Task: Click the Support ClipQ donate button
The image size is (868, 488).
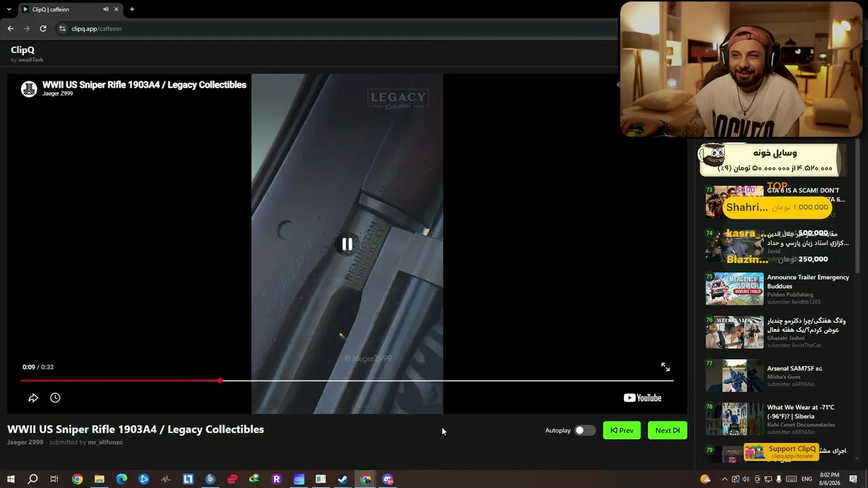Action: (x=781, y=451)
